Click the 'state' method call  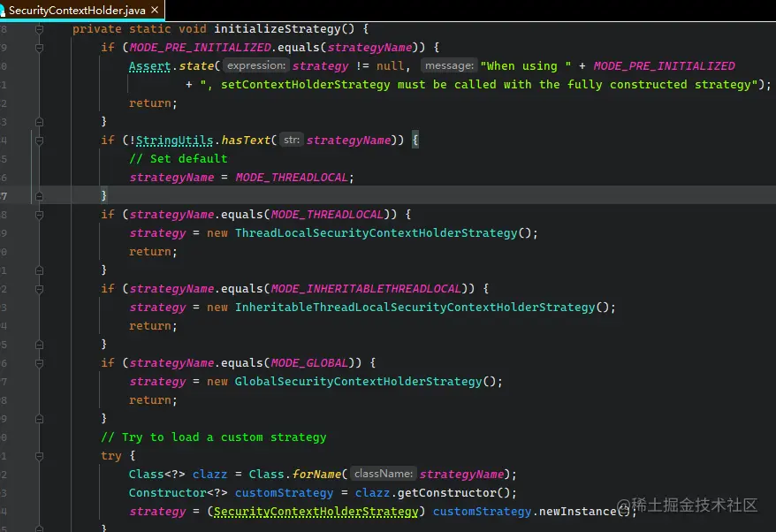pos(196,65)
